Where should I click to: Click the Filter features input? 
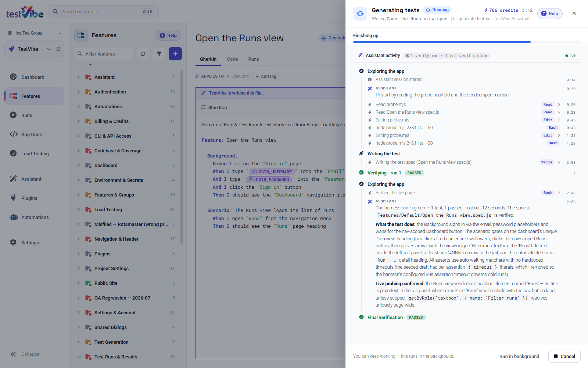(x=104, y=54)
